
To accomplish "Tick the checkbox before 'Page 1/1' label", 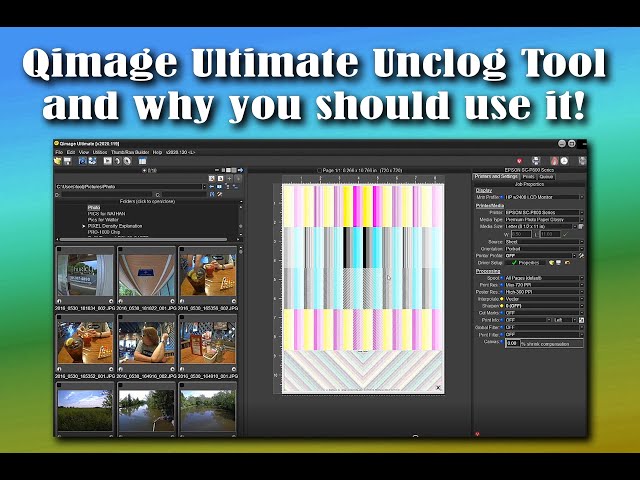I will click(320, 170).
